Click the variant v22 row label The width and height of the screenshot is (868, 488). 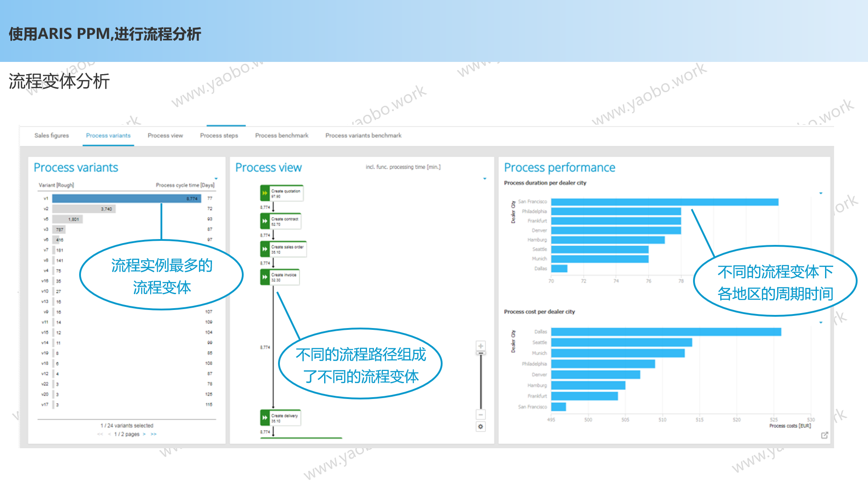point(45,384)
